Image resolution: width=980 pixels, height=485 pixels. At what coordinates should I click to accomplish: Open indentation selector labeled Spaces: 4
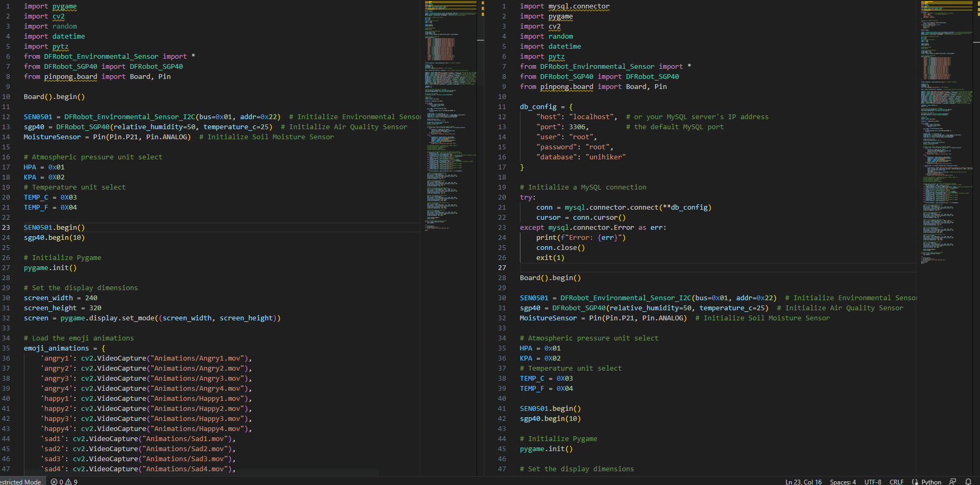pyautogui.click(x=843, y=482)
